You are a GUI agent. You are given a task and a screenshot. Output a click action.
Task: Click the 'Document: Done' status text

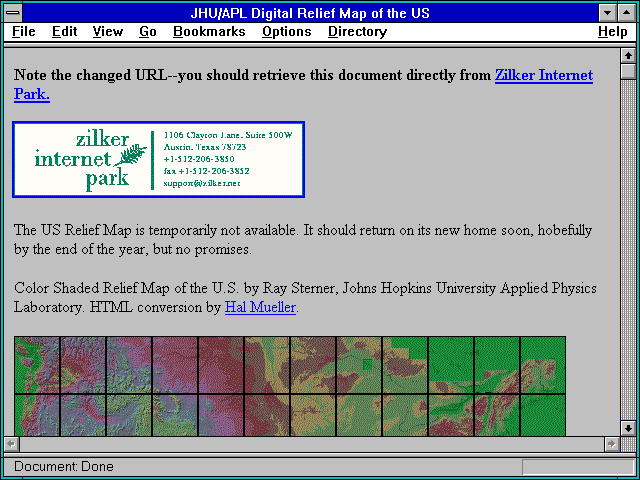(x=64, y=466)
